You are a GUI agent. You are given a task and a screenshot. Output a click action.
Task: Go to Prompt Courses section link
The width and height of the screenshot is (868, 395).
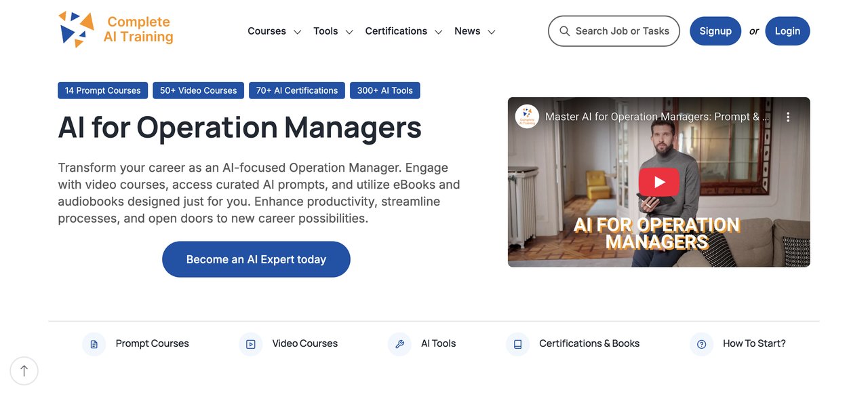[x=153, y=343]
